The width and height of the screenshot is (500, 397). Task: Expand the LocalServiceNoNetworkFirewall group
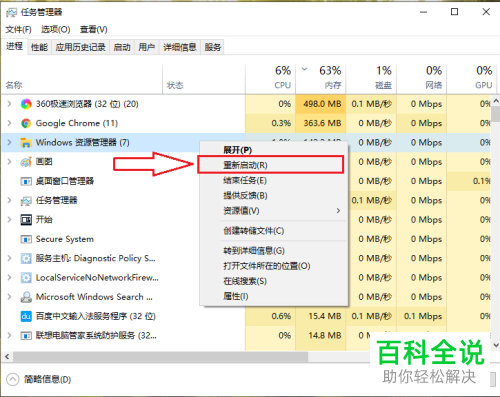(x=9, y=278)
